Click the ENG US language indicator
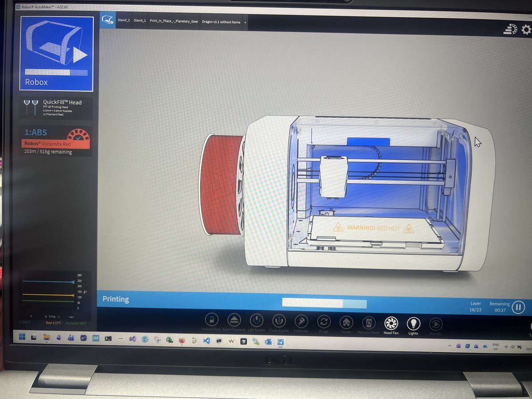The height and width of the screenshot is (399, 532). tap(496, 347)
